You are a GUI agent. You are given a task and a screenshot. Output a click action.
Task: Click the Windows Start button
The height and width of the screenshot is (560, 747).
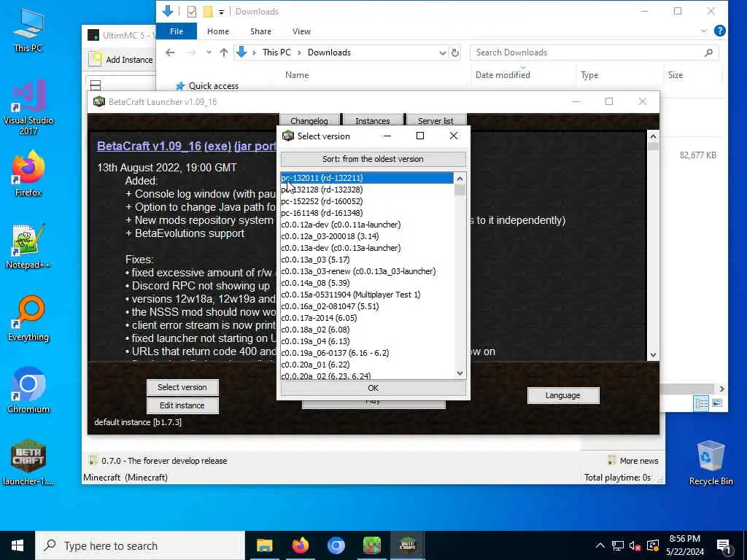[18, 545]
